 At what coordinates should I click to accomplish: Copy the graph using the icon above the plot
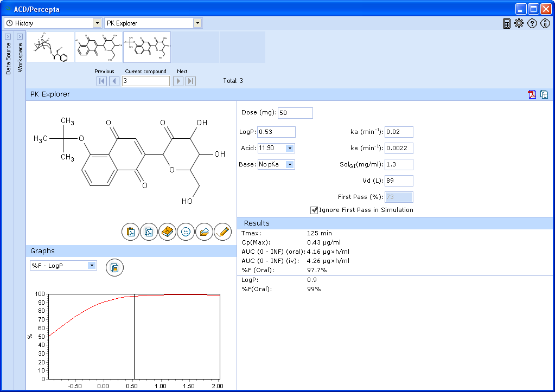click(x=114, y=267)
